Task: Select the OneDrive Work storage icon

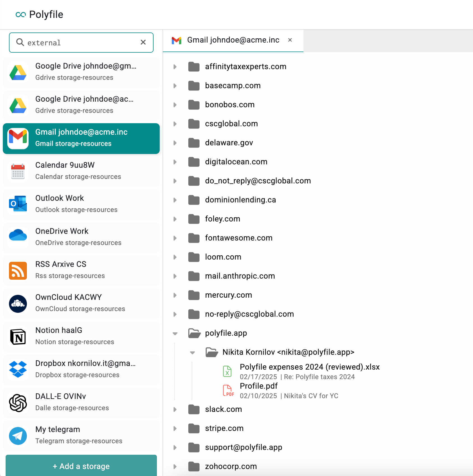Action: point(18,237)
